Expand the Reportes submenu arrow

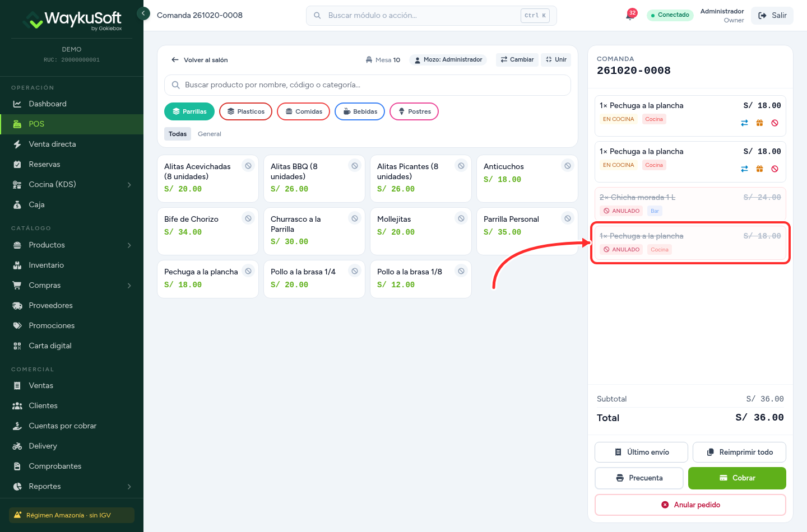[129, 486]
